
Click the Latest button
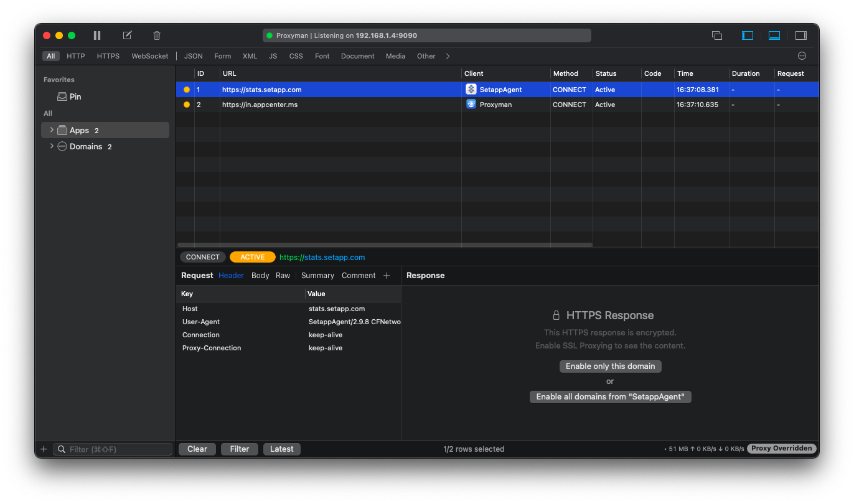click(282, 449)
